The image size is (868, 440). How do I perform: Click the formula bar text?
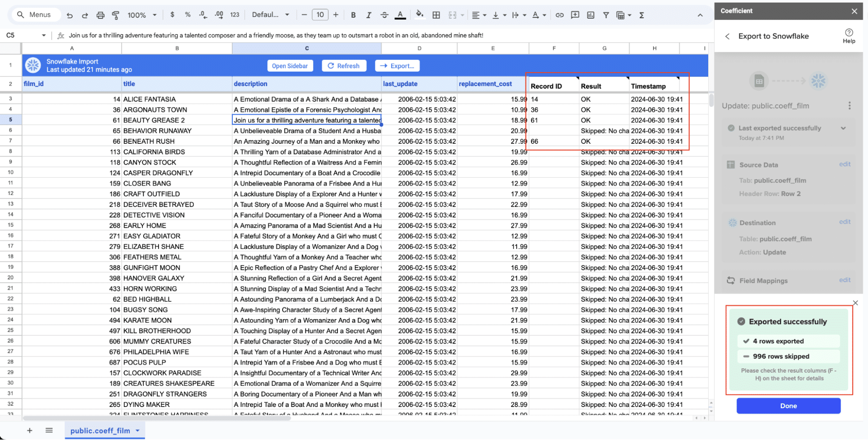click(276, 35)
